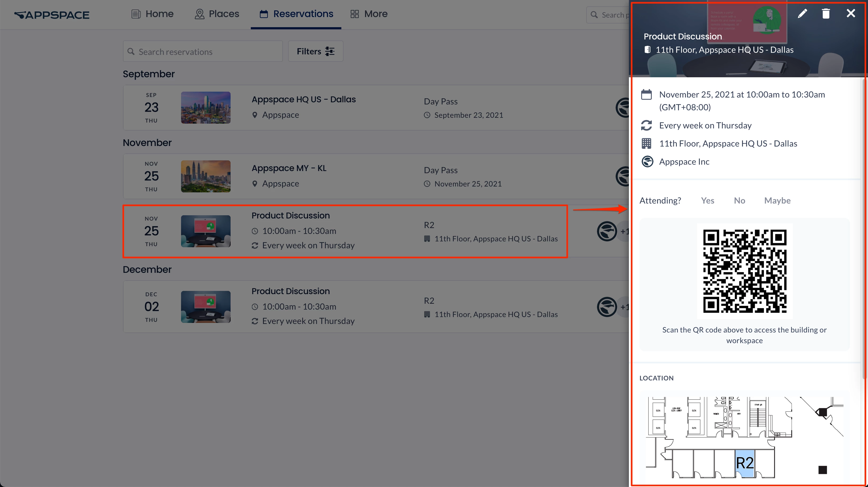This screenshot has height=487, width=868.
Task: Answer Yes to Attending
Action: pos(707,201)
